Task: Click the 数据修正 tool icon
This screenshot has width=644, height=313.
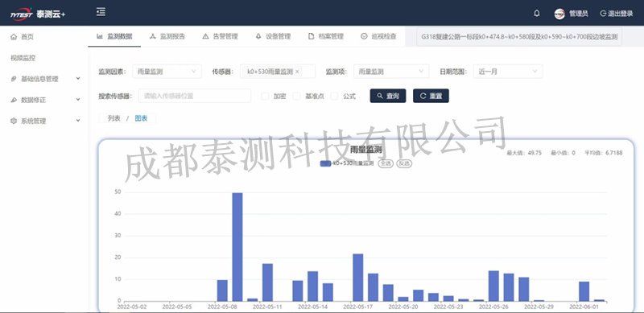Action: pos(14,100)
